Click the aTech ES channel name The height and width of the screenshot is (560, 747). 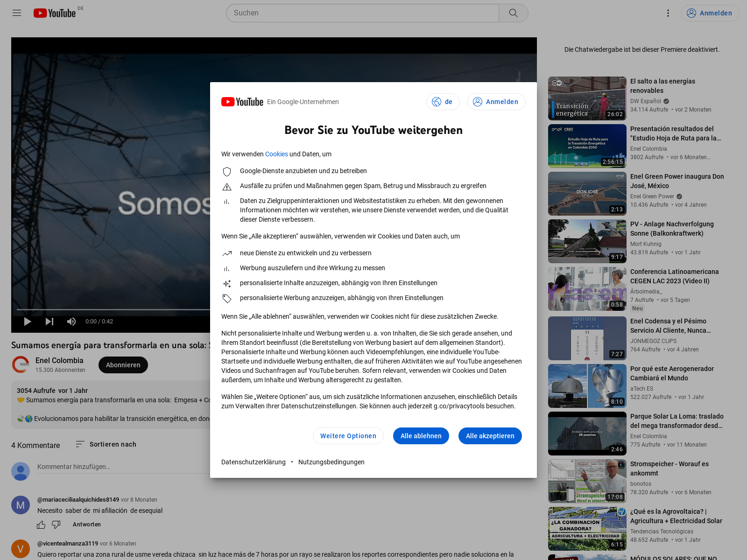tap(642, 389)
